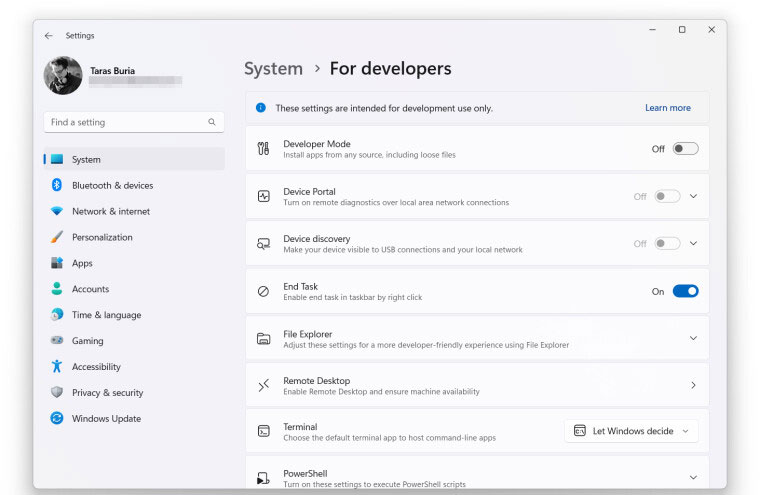Screen dimensions: 760x495
Task: Click the File Explorer folder icon
Action: pyautogui.click(x=263, y=338)
